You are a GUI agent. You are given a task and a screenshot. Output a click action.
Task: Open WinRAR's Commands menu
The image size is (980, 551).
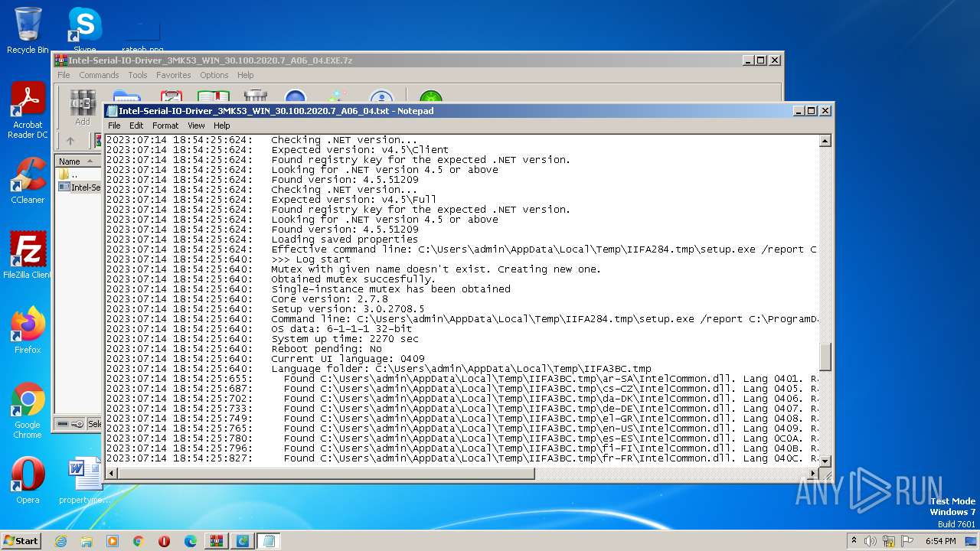point(99,75)
